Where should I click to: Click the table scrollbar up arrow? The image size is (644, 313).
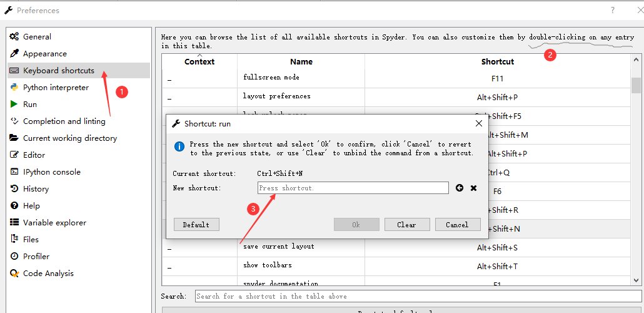[x=636, y=59]
